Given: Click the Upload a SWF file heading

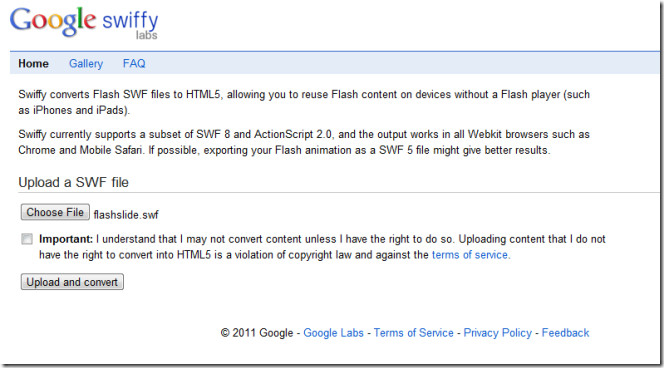Looking at the screenshot, I should point(73,183).
